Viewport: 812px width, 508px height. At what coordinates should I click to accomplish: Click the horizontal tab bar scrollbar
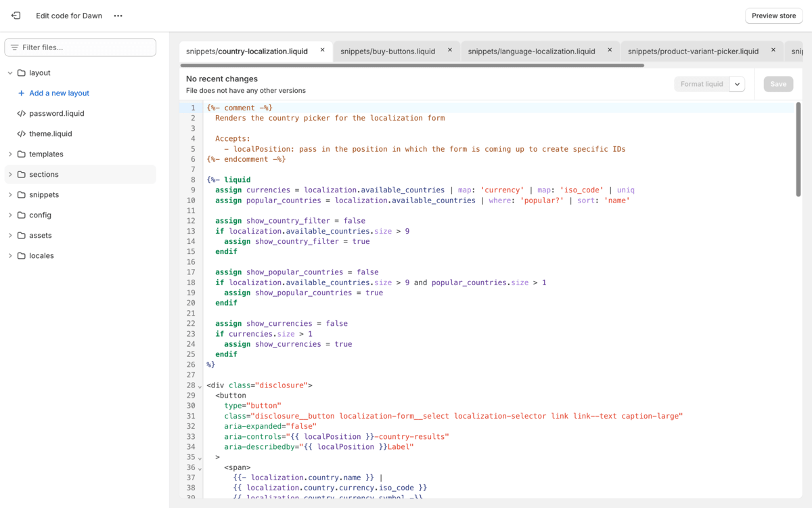click(413, 66)
